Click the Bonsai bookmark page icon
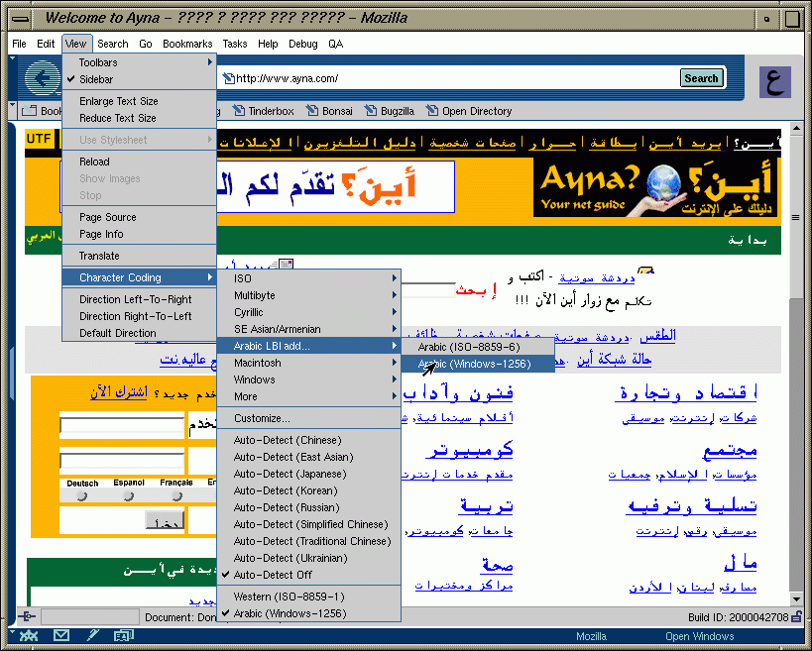812x651 pixels. pos(311,111)
